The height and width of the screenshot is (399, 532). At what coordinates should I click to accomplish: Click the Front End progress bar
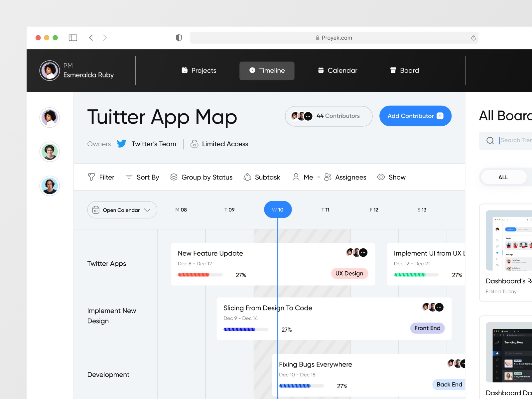coord(246,330)
